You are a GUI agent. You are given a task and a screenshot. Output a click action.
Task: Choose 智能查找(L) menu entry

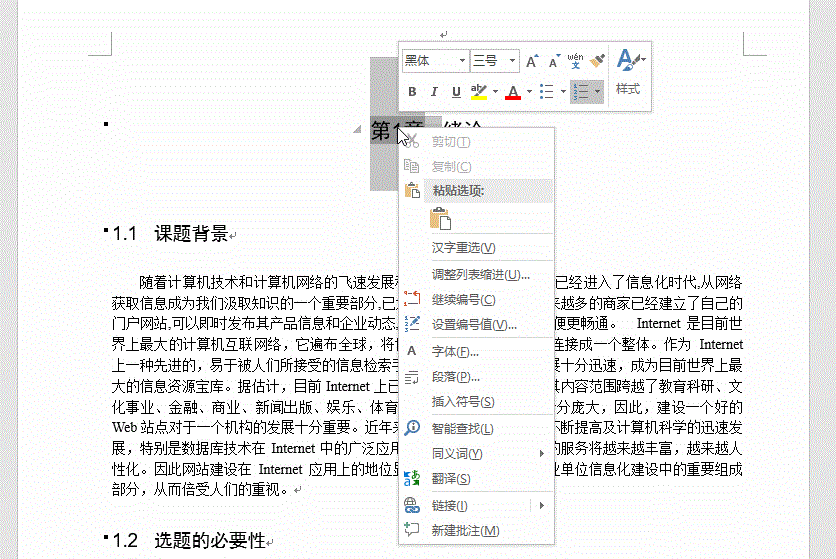477,428
